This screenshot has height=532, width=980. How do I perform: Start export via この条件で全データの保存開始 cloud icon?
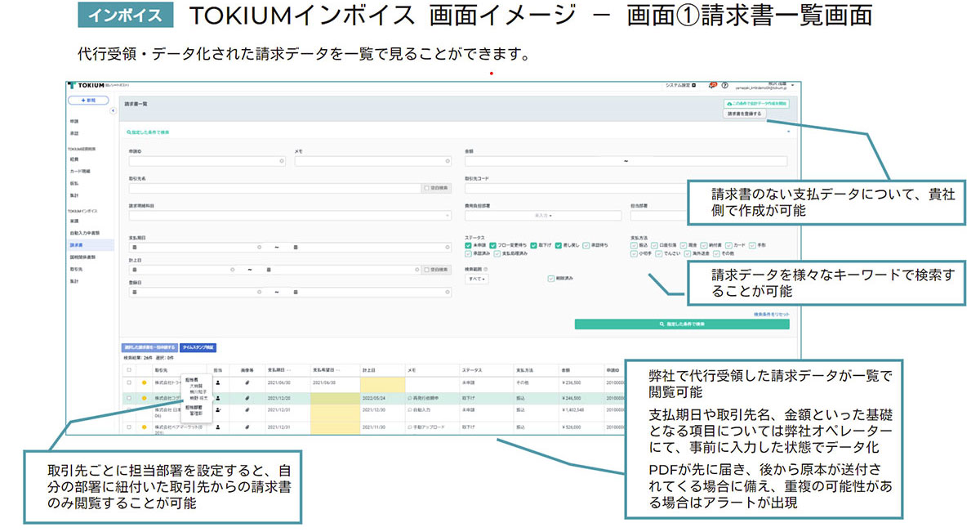[729, 104]
